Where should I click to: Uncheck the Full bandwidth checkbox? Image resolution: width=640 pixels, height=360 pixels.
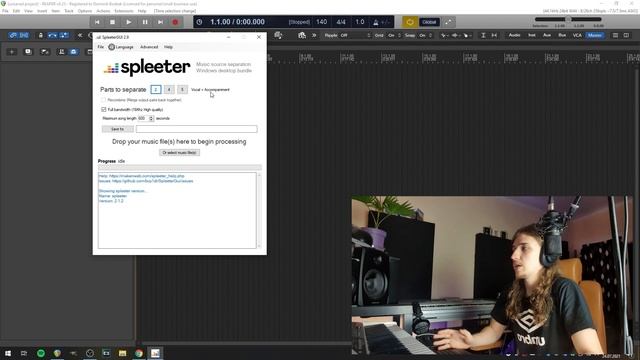pyautogui.click(x=104, y=109)
